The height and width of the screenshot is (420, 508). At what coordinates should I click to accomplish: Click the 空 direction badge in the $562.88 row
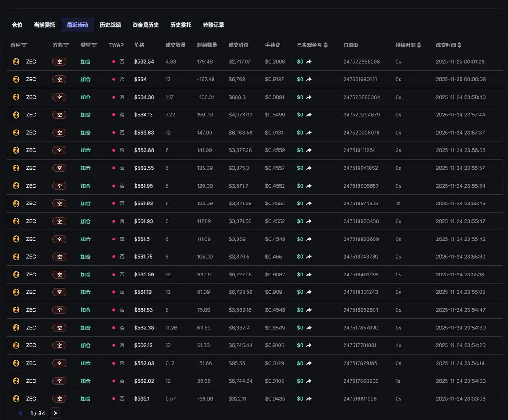[x=59, y=150]
